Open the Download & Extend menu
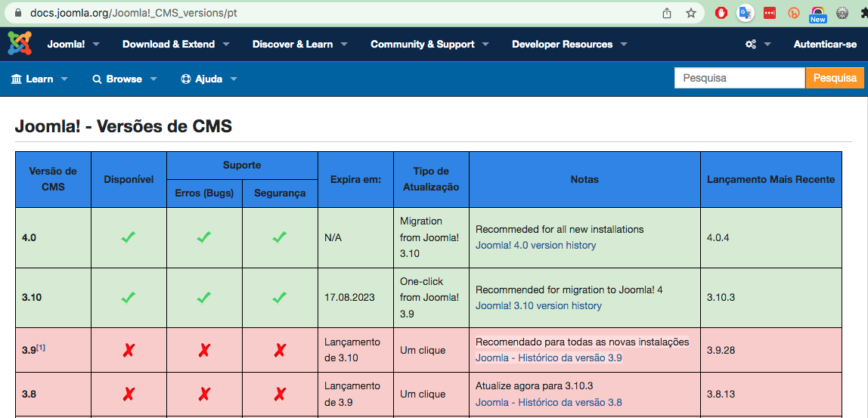Viewport: 868px width, 418px height. point(169,45)
